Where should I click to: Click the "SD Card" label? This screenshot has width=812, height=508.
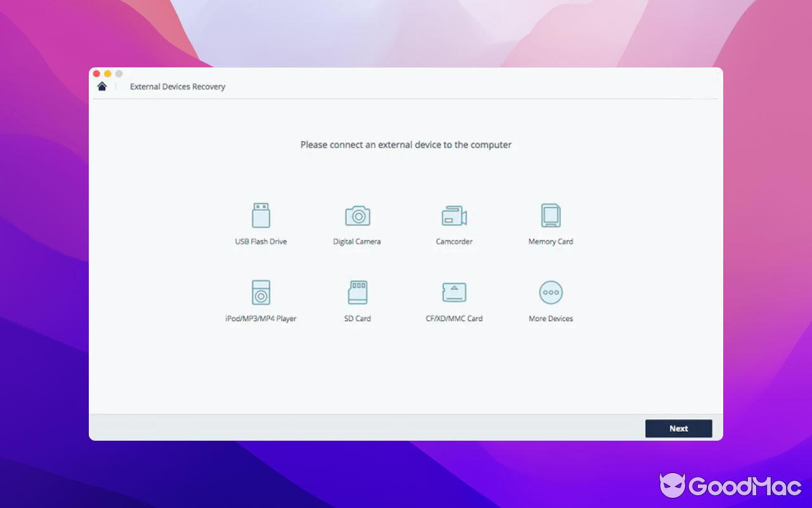pyautogui.click(x=357, y=318)
